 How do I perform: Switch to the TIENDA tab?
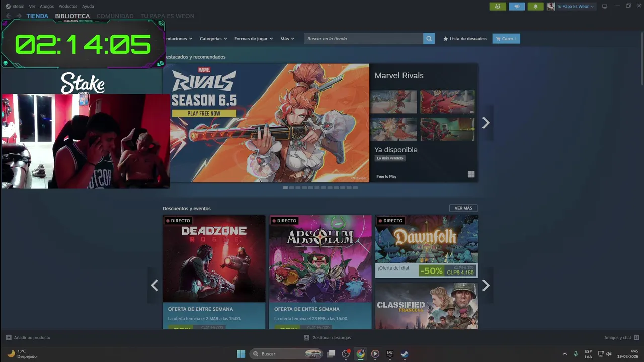[37, 16]
